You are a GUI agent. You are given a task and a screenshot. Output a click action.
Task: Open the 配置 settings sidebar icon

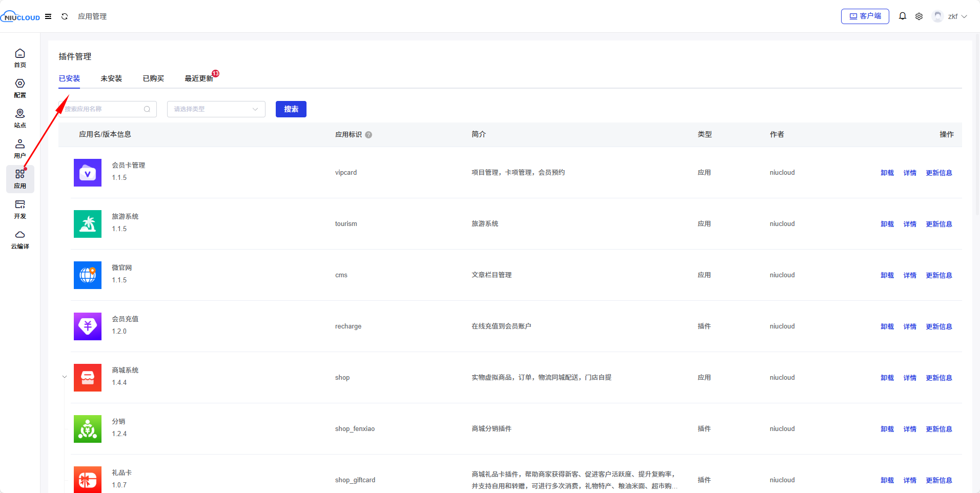coord(20,88)
